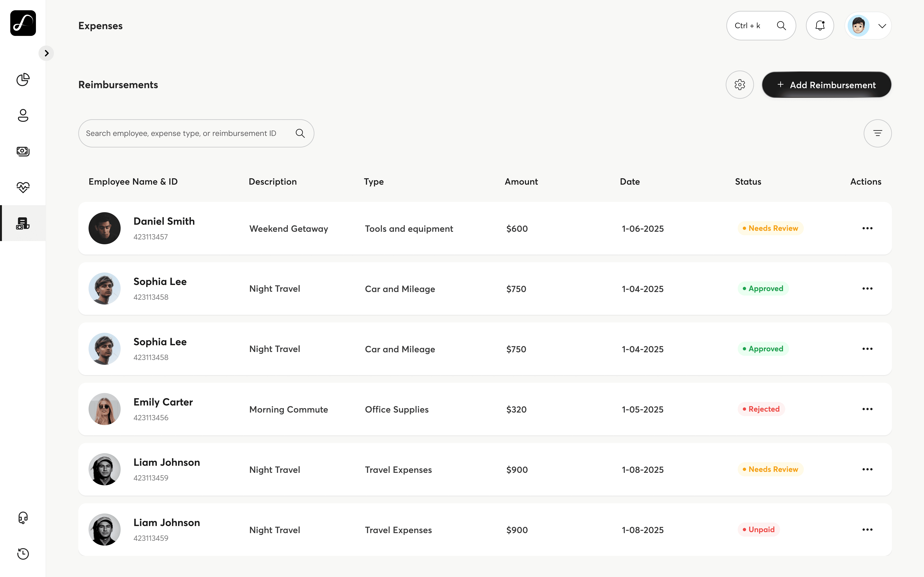The image size is (924, 577).
Task: Open actions menu for the Unpaid Liam Johnson row
Action: click(x=867, y=530)
